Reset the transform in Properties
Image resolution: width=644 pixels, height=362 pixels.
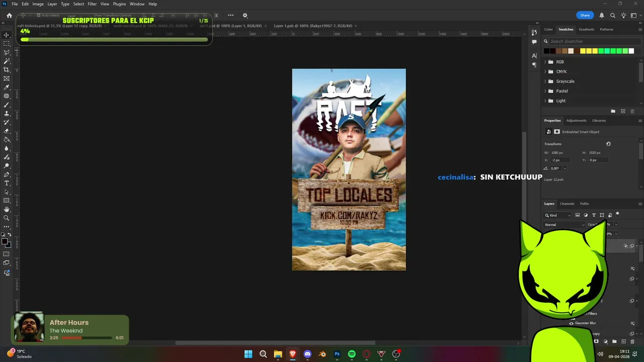click(x=608, y=144)
